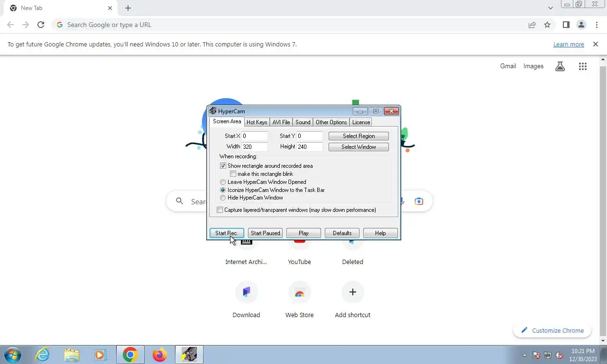The height and width of the screenshot is (364, 607).
Task: Click the Height input field
Action: [310, 147]
